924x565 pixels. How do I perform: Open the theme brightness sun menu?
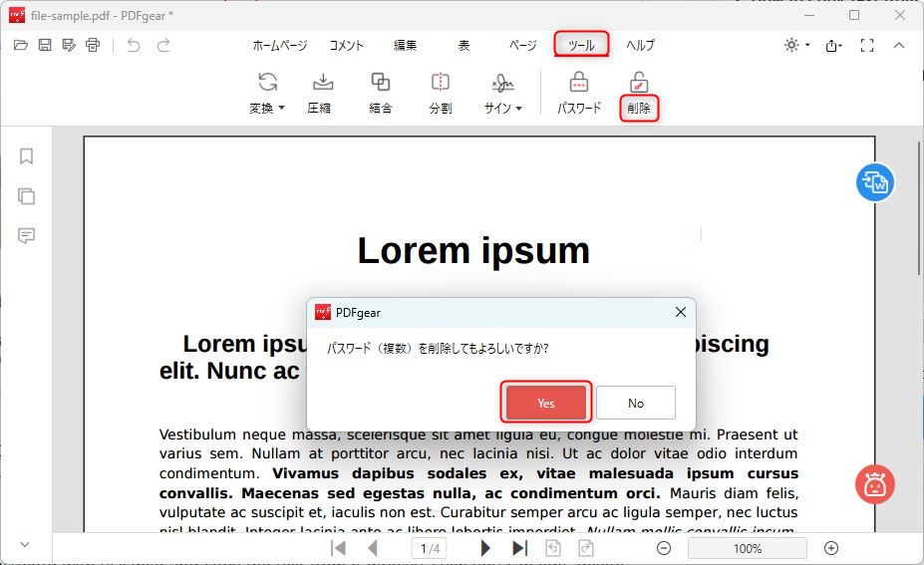click(796, 45)
